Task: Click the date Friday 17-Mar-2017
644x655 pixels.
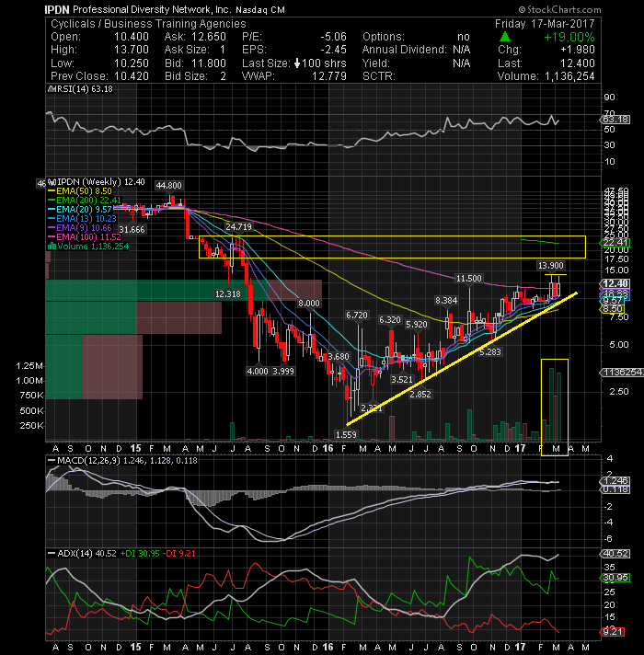Action: (545, 24)
